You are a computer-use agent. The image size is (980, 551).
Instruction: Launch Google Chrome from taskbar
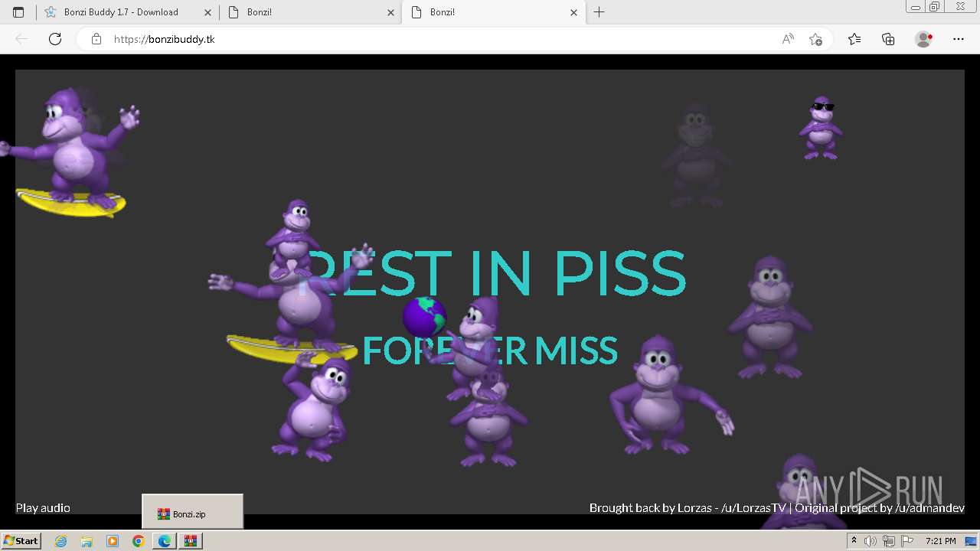[139, 541]
